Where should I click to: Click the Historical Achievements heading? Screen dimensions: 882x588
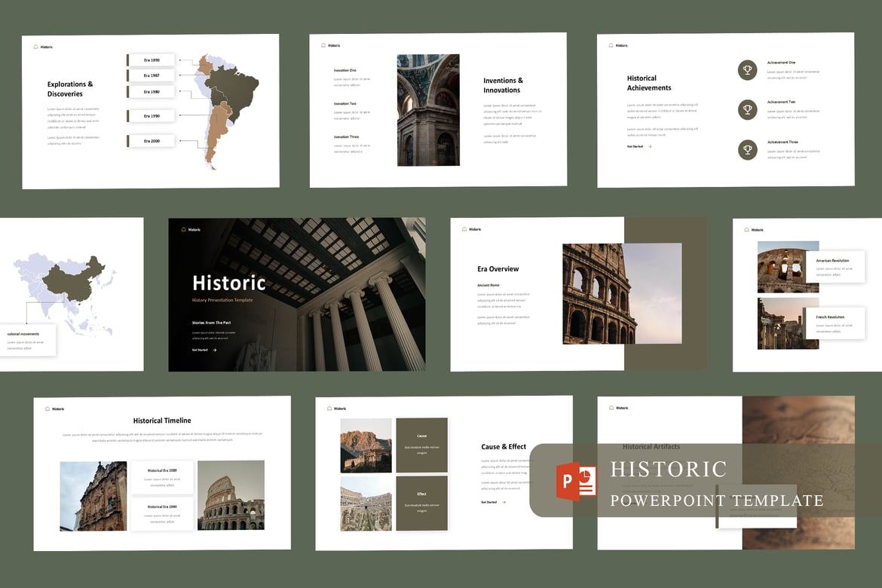tap(649, 83)
